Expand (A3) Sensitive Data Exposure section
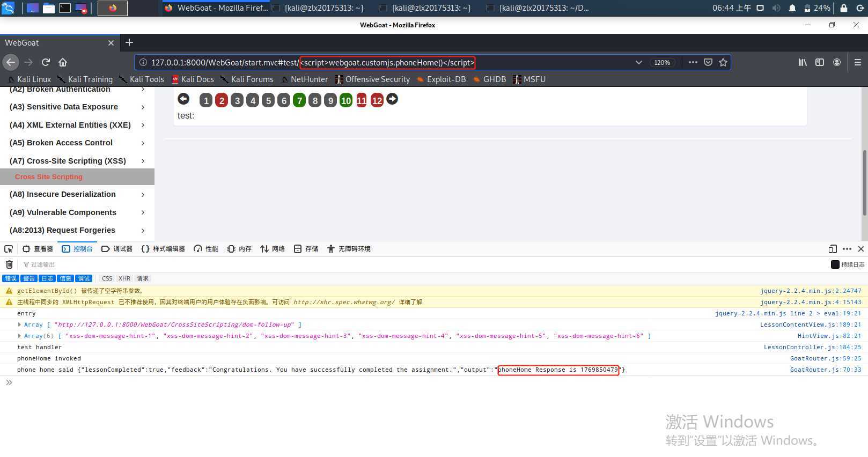868x457 pixels. click(77, 107)
